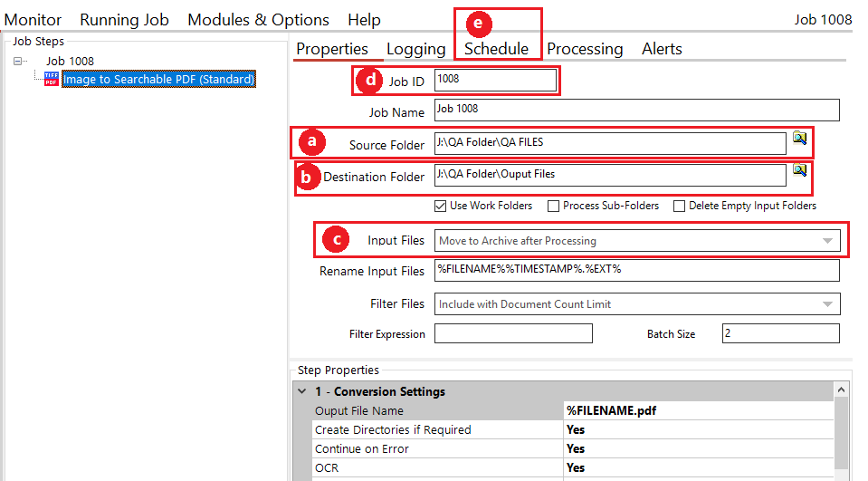
Task: Open the Modules & Options menu
Action: 258,20
